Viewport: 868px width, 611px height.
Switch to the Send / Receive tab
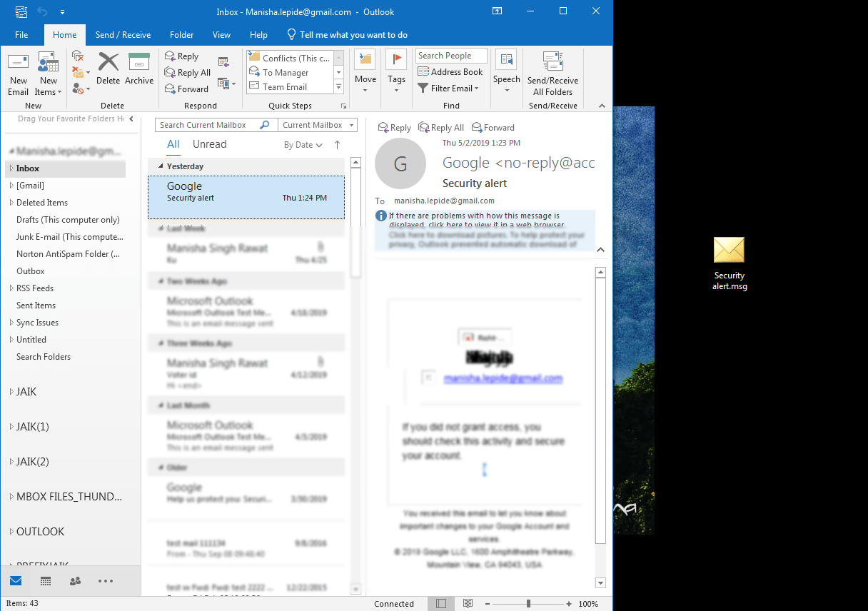click(x=123, y=35)
